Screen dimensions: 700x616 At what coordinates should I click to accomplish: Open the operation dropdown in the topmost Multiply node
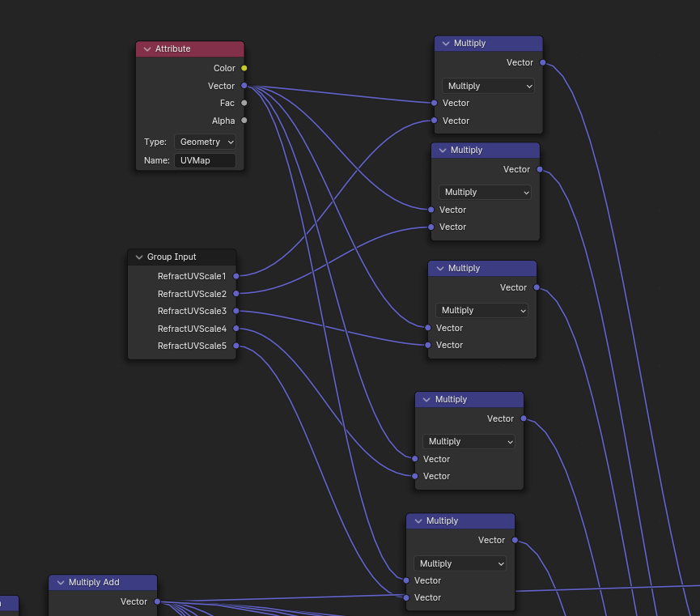(488, 86)
